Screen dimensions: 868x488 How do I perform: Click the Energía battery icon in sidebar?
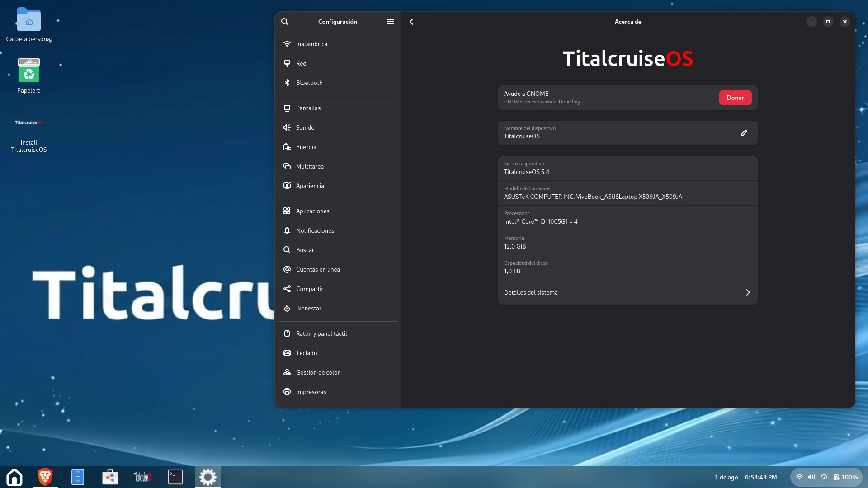pyautogui.click(x=287, y=147)
